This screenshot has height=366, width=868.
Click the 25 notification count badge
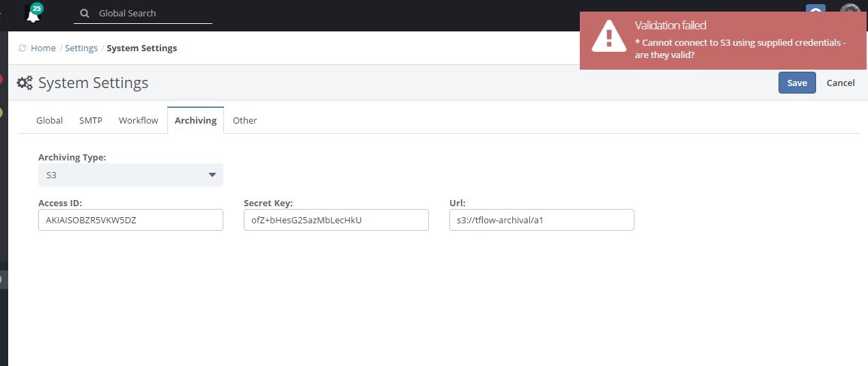pyautogui.click(x=36, y=8)
